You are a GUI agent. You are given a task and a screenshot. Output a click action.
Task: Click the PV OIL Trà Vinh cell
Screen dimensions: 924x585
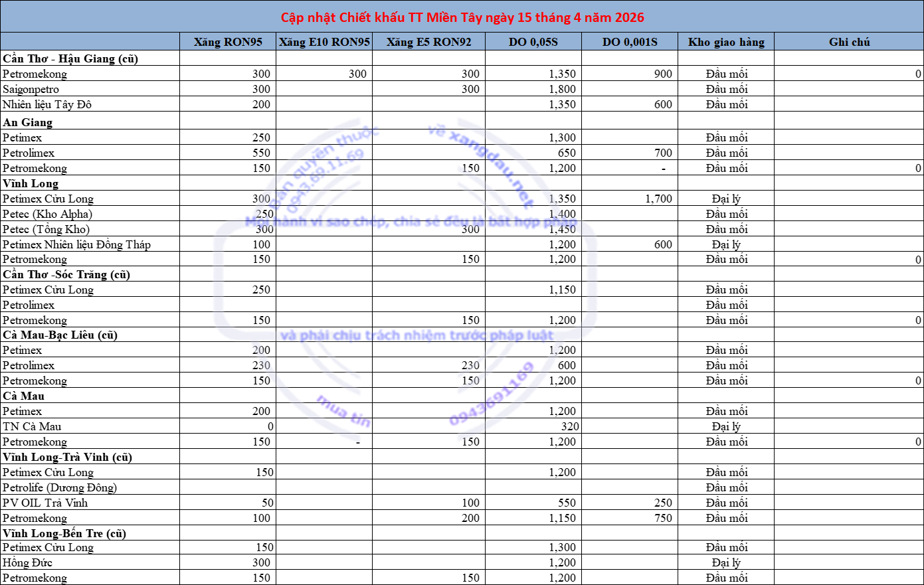tap(45, 503)
